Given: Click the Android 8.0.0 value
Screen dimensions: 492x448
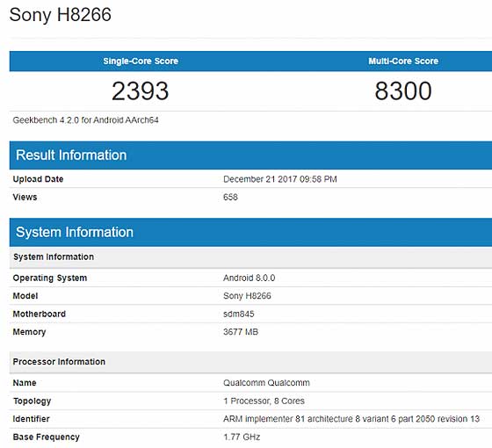Looking at the screenshot, I should pos(250,278).
